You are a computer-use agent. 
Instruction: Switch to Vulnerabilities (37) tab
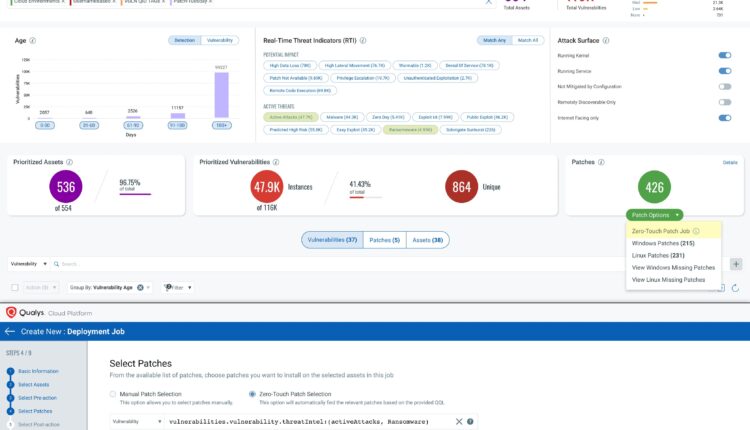click(332, 240)
